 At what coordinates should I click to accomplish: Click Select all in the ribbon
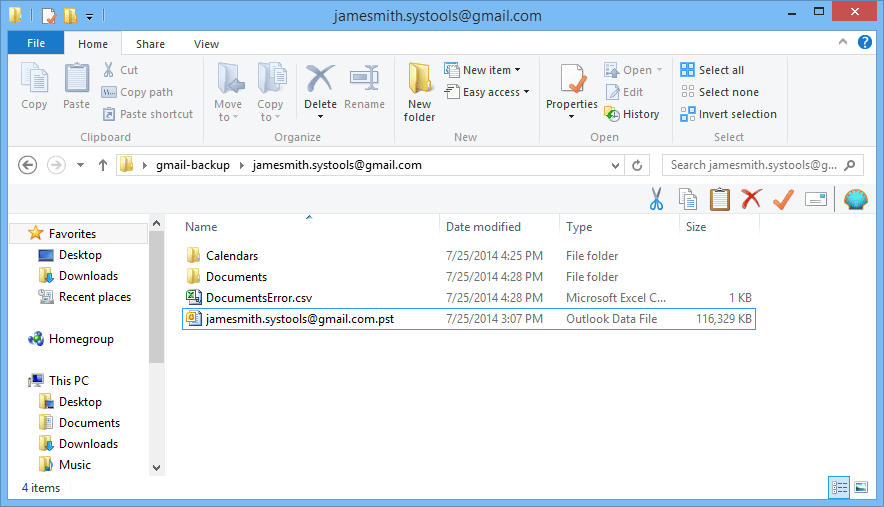tap(712, 70)
